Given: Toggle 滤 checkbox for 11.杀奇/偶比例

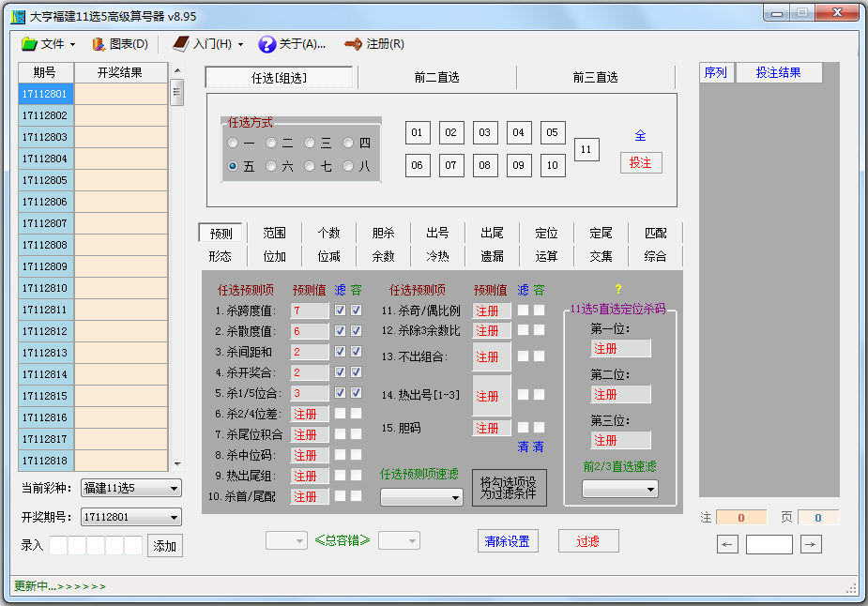Looking at the screenshot, I should [523, 311].
